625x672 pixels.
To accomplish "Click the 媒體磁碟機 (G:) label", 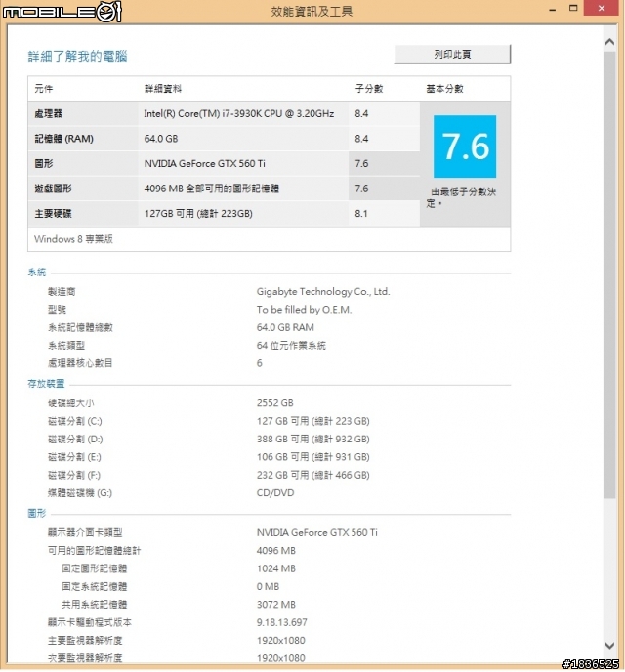I will (80, 493).
